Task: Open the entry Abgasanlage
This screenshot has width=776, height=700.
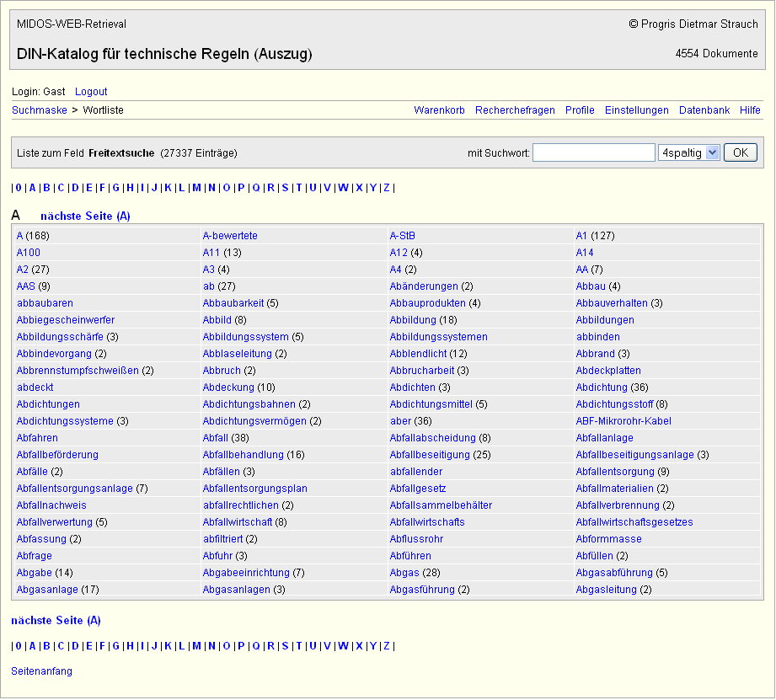Action: click(47, 590)
